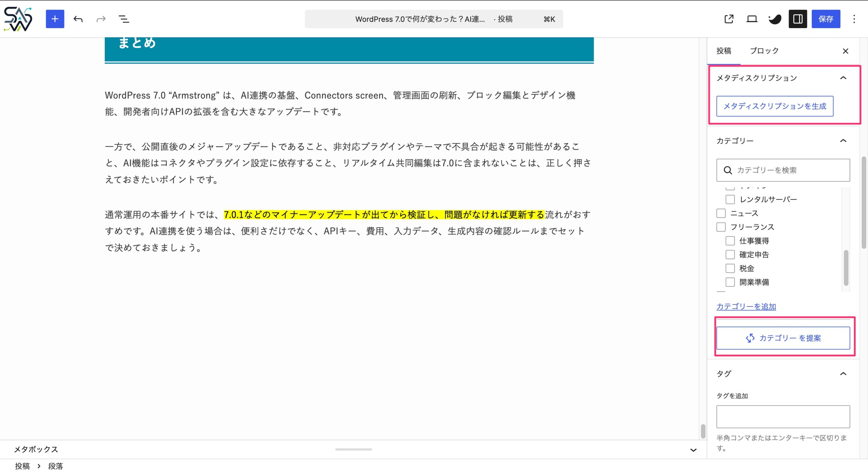This screenshot has height=473, width=868.
Task: Click the refresh icon in カテゴリー を提案
Action: [750, 338]
